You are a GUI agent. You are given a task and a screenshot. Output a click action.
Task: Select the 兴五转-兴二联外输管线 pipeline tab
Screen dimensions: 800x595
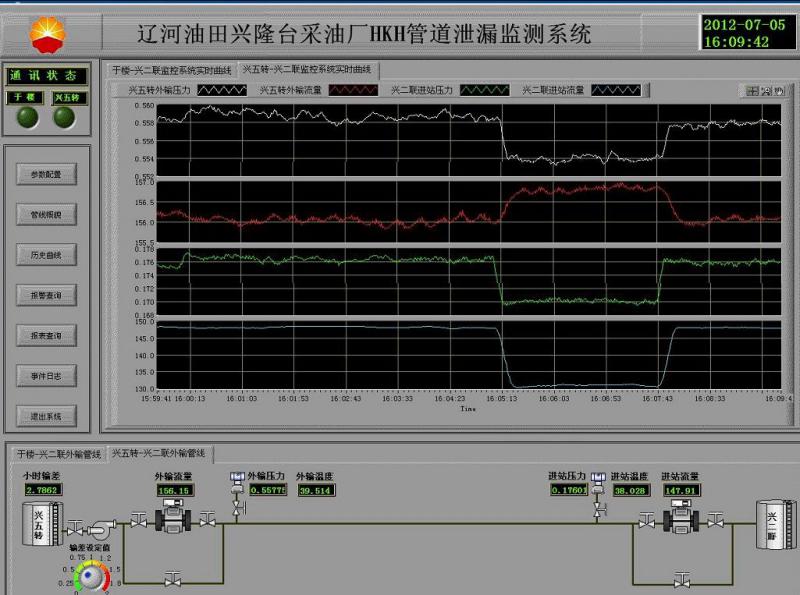pyautogui.click(x=159, y=453)
